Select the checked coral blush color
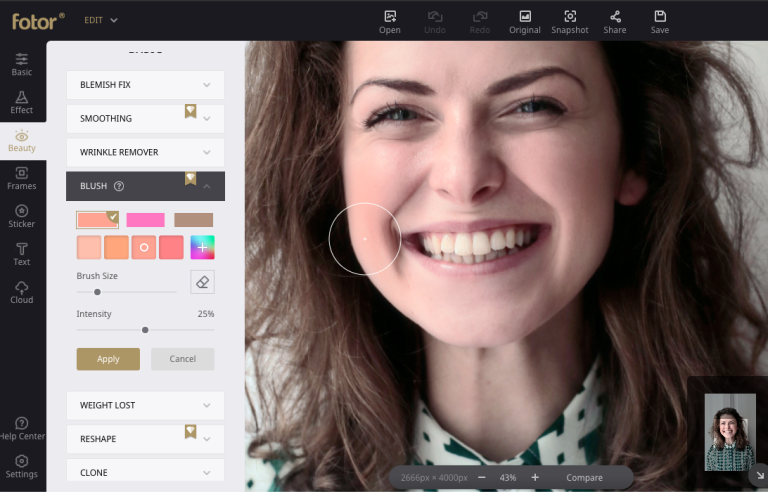The width and height of the screenshot is (768, 492). click(97, 220)
